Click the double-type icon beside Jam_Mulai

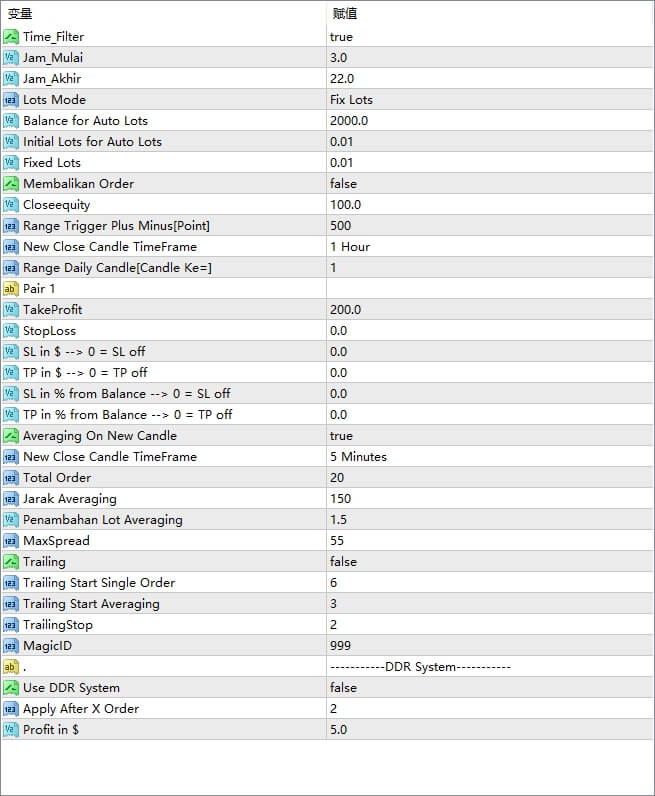[11, 58]
